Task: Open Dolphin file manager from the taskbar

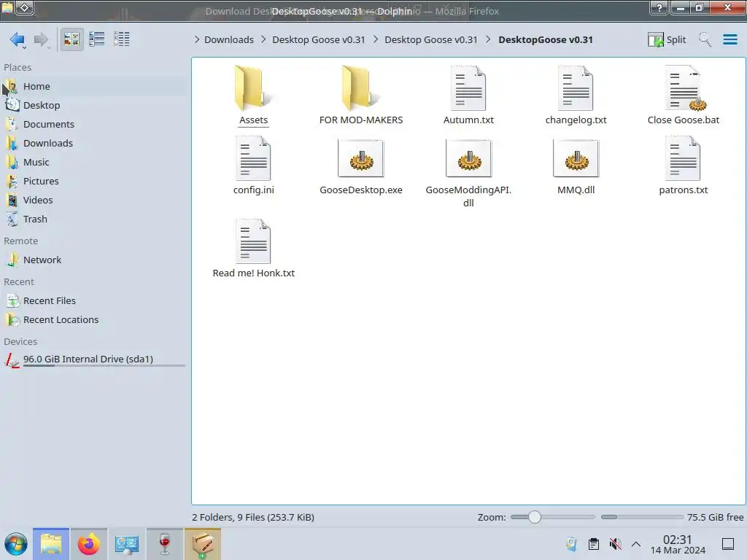Action: click(51, 544)
